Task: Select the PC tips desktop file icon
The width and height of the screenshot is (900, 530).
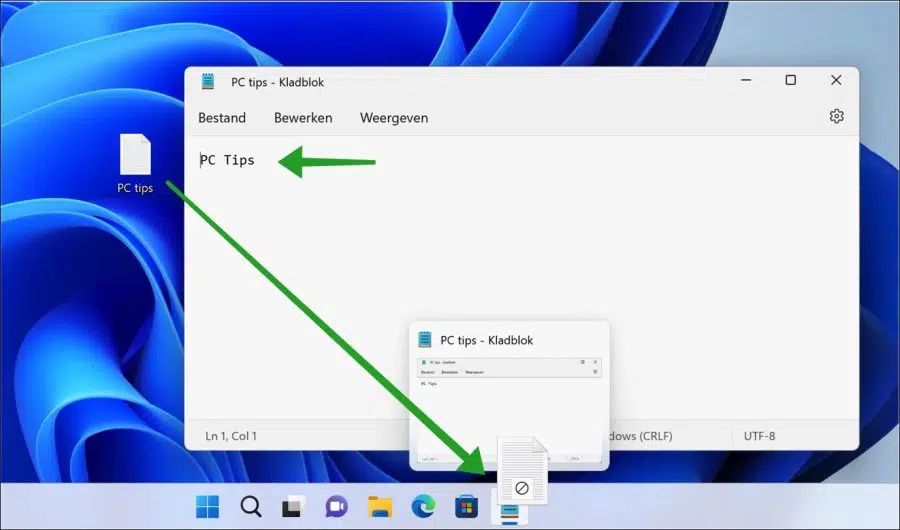Action: [135, 163]
